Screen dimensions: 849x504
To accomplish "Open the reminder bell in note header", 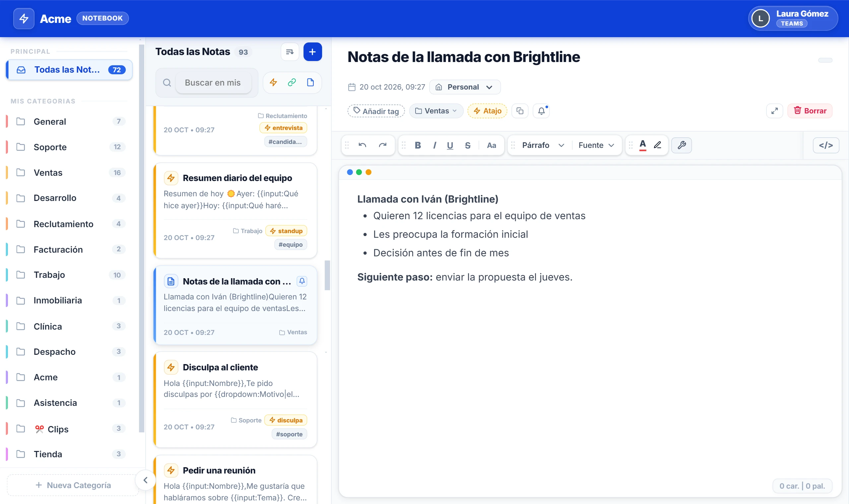I will pyautogui.click(x=541, y=111).
